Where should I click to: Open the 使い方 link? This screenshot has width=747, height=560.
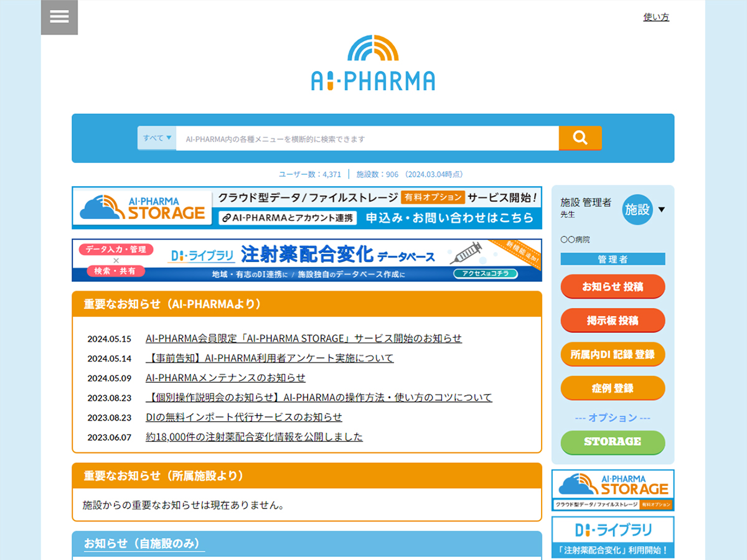coord(655,17)
